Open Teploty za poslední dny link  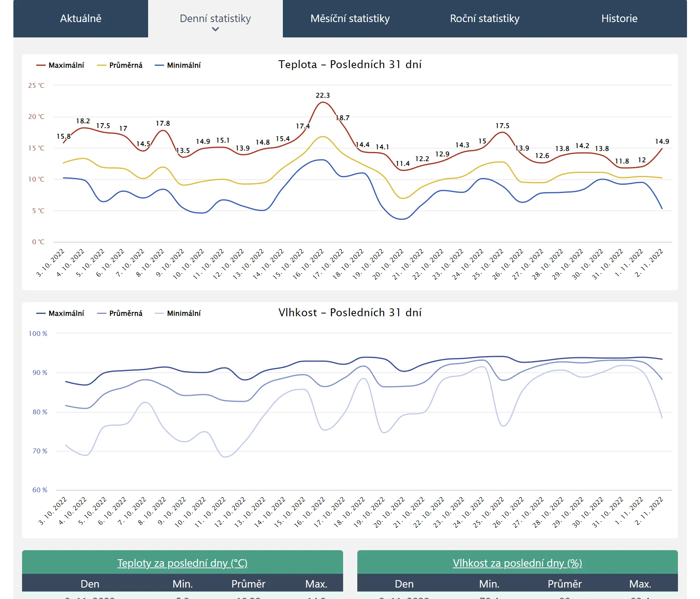tap(182, 563)
